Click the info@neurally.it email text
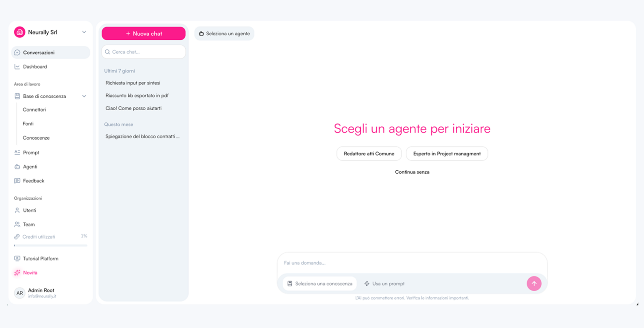644x328 pixels. click(x=42, y=296)
